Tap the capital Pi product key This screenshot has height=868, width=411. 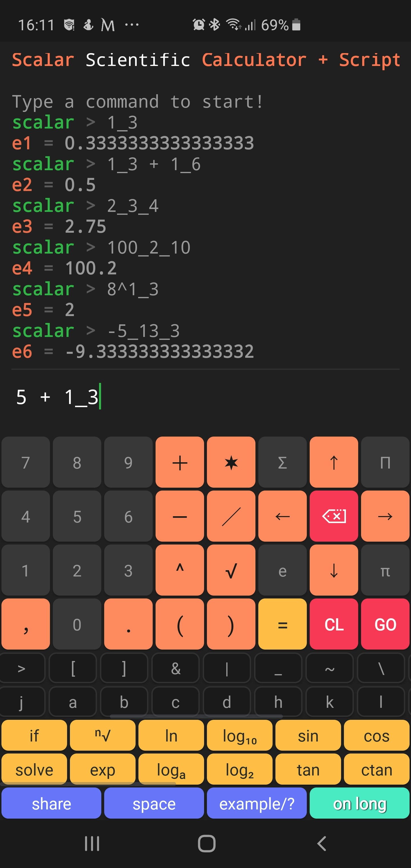coord(385,462)
